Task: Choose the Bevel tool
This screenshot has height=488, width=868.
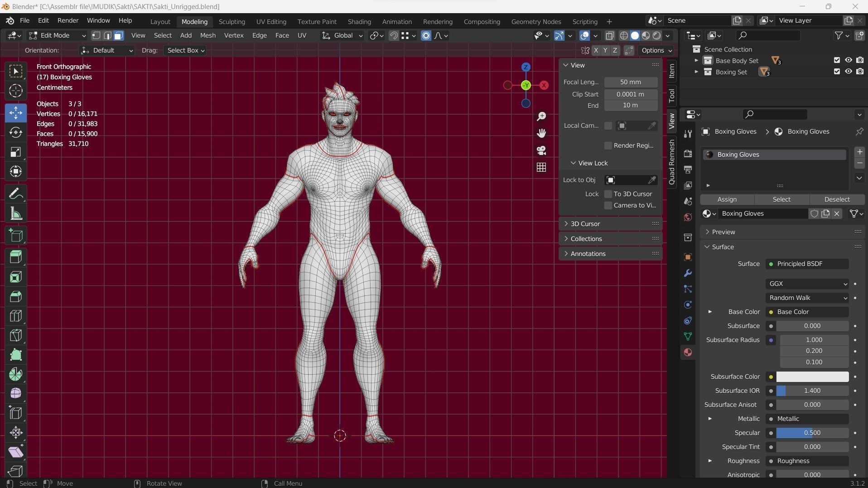Action: pos(16,296)
